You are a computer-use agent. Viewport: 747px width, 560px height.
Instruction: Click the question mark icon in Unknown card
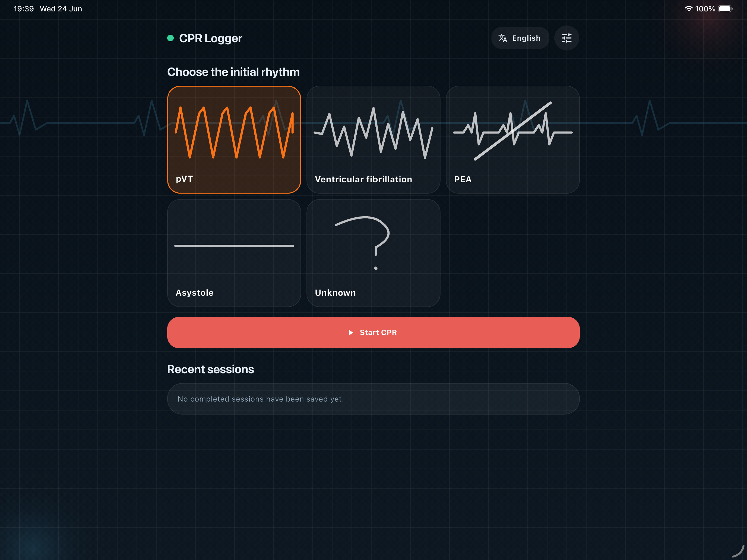(x=363, y=243)
